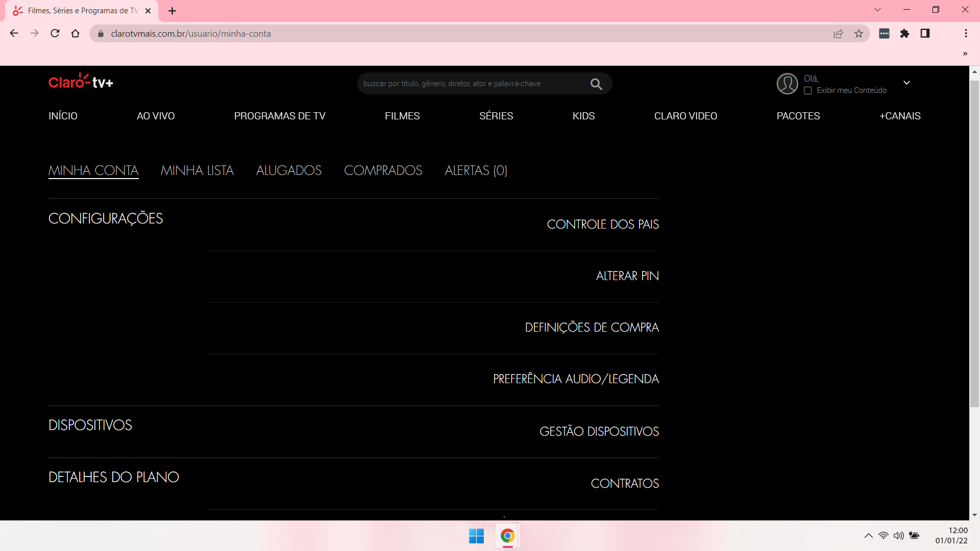Viewport: 980px width, 551px height.
Task: Open PROGRAMAS DE TV menu item
Action: (280, 116)
